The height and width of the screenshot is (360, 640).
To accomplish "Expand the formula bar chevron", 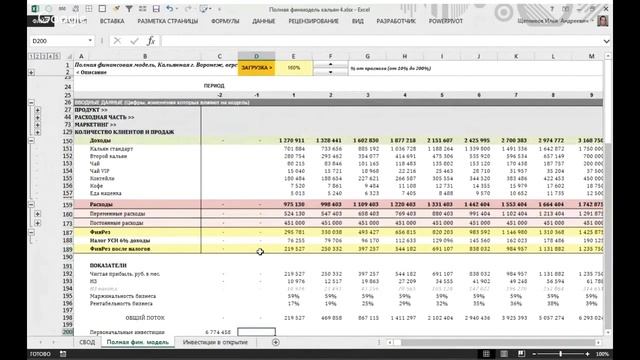I will 607,41.
